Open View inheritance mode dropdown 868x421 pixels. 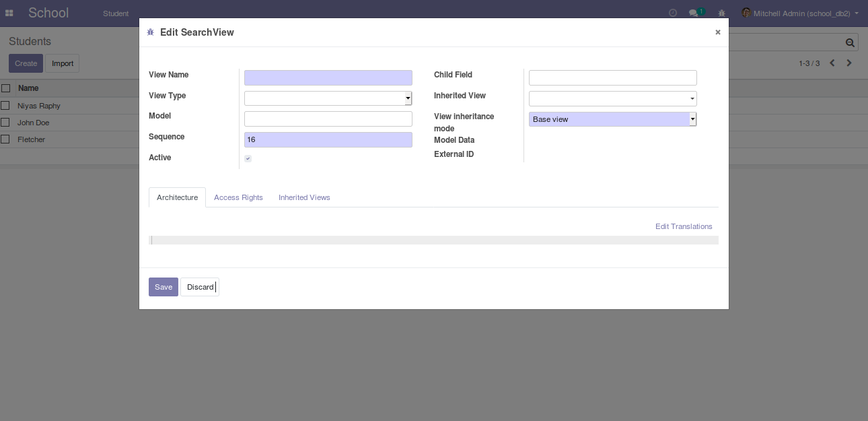(x=612, y=119)
